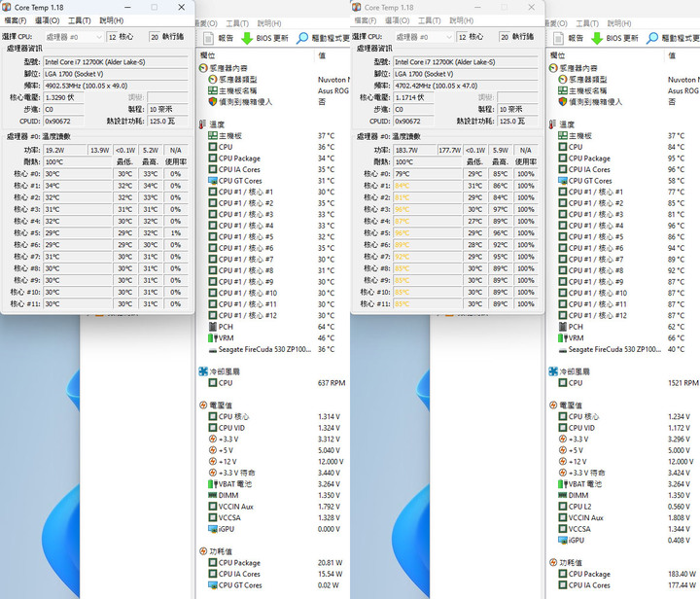Viewport: 700px width, 599px height.
Task: Select CPU VID row showing 1.172 V
Action: pos(623,428)
